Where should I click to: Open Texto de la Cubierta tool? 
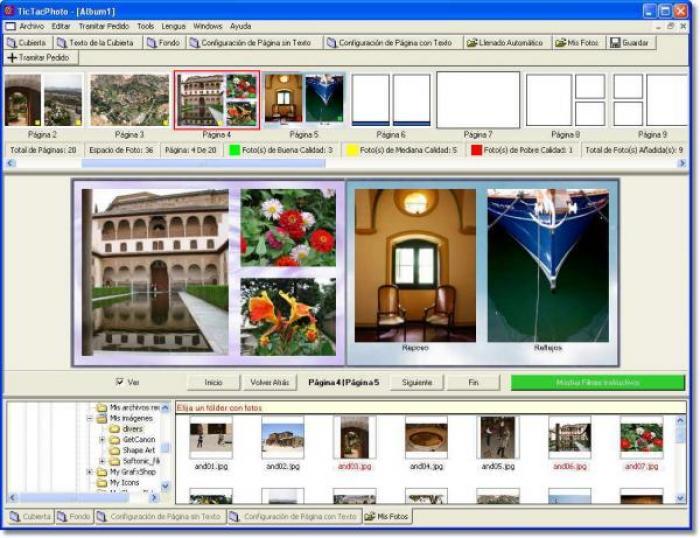(x=97, y=43)
